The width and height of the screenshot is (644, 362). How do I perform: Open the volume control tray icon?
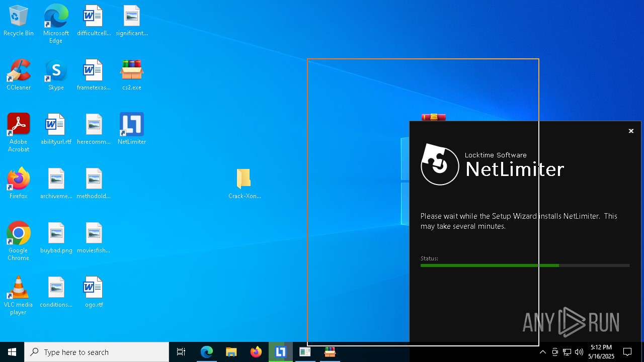click(x=579, y=352)
